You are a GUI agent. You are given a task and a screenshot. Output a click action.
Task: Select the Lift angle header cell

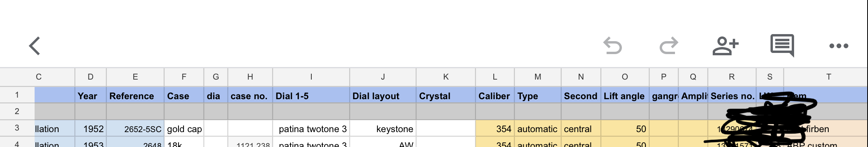(x=625, y=95)
